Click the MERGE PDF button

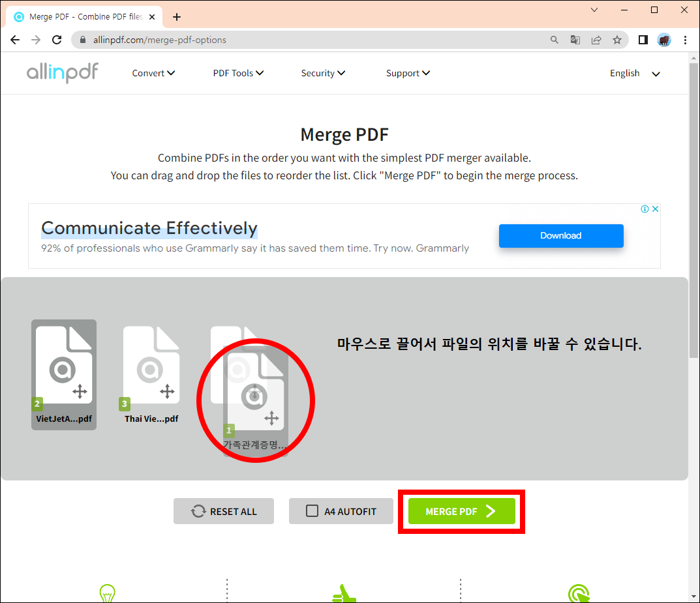[x=461, y=511]
